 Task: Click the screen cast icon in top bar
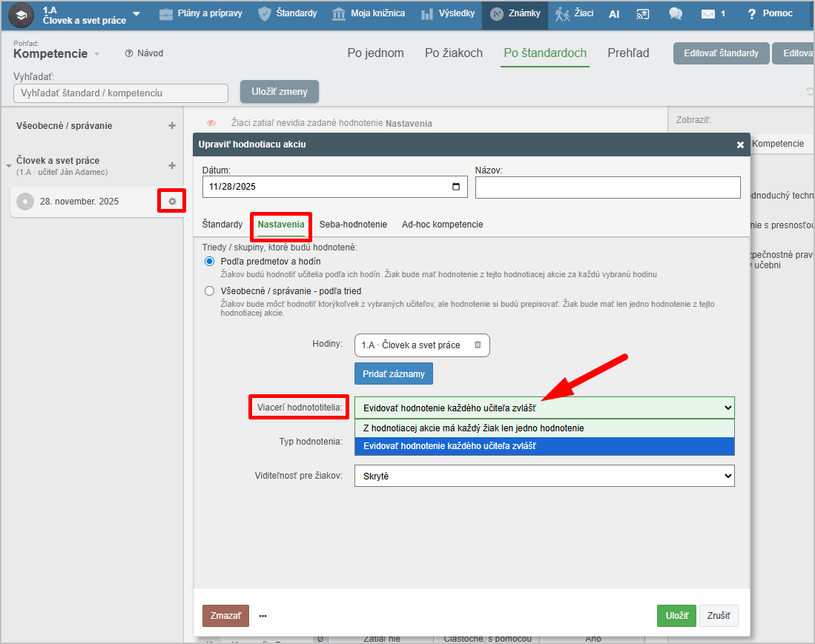(643, 14)
